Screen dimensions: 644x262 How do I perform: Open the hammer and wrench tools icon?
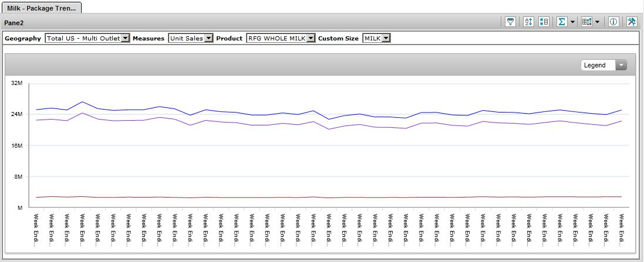coord(632,22)
